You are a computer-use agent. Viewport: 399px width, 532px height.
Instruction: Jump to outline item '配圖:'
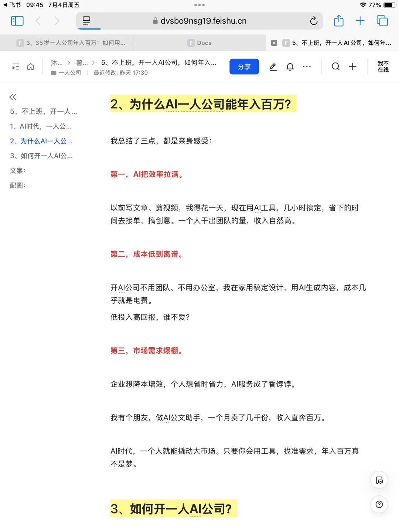pyautogui.click(x=18, y=185)
